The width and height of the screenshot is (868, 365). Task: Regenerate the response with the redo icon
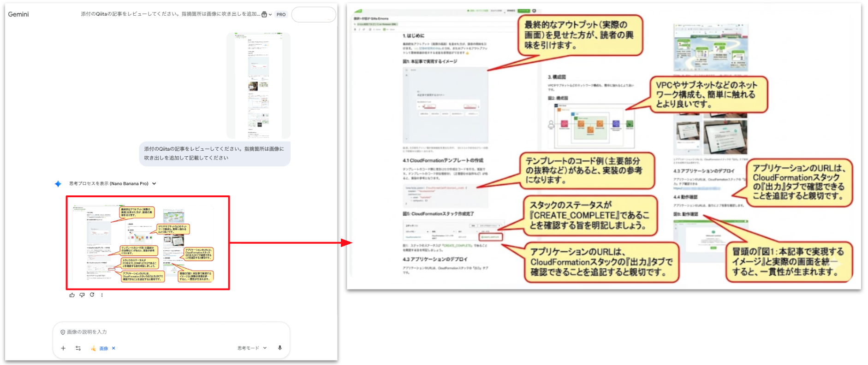tap(92, 295)
